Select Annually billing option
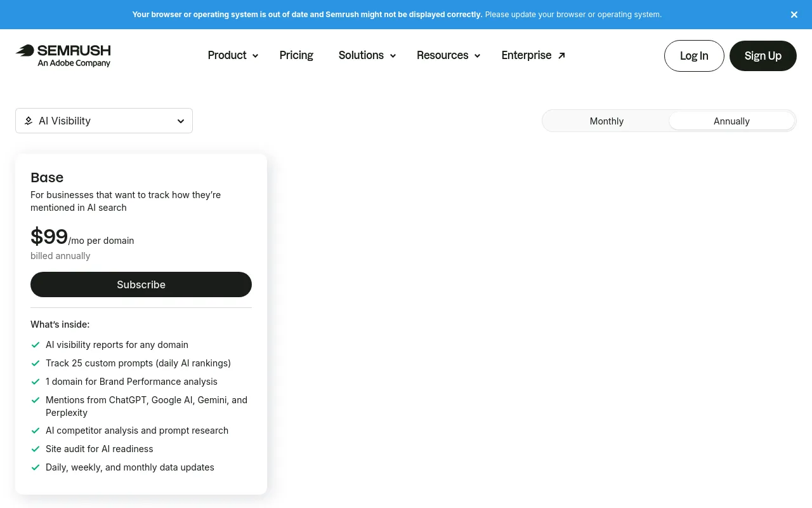 point(731,121)
